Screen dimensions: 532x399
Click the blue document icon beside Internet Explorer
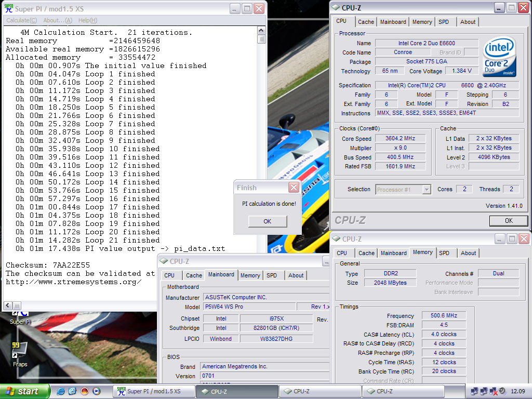pos(72,391)
